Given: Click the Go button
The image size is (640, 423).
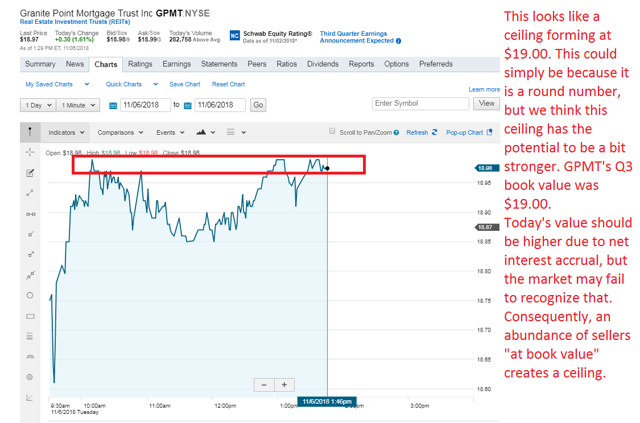Looking at the screenshot, I should pos(258,105).
